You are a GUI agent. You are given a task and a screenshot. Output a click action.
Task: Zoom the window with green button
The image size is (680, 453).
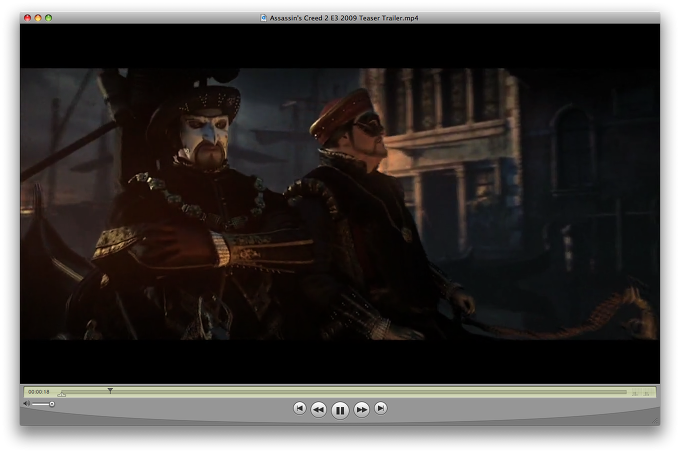[x=48, y=18]
